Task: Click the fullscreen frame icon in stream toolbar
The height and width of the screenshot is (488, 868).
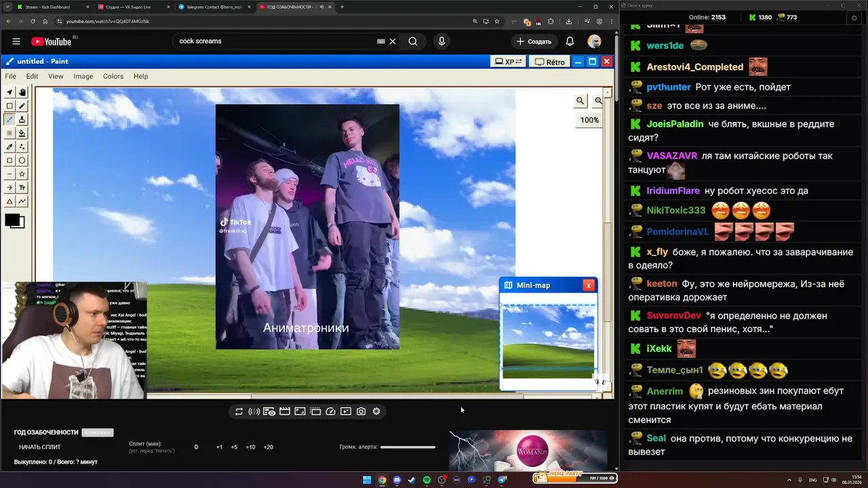Action: tap(300, 411)
